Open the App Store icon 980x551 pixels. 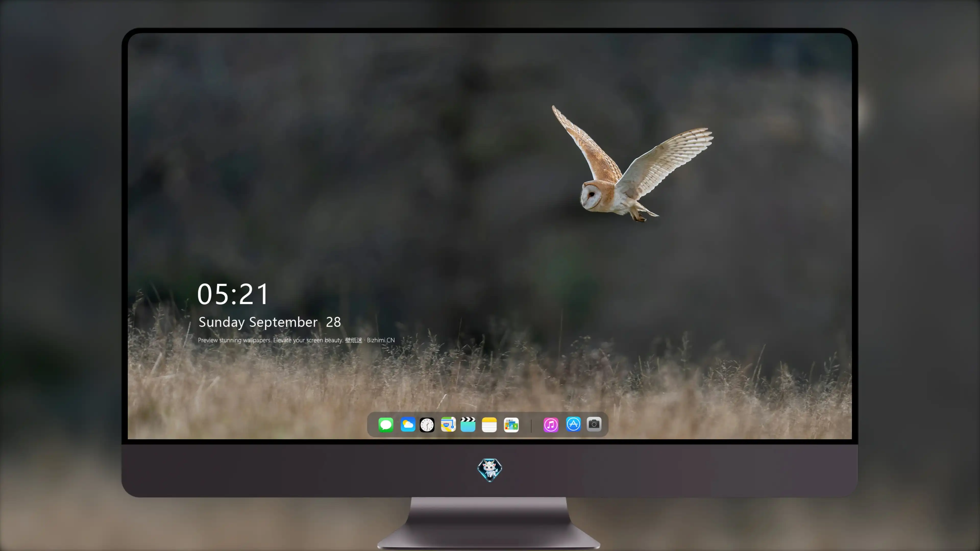(573, 424)
